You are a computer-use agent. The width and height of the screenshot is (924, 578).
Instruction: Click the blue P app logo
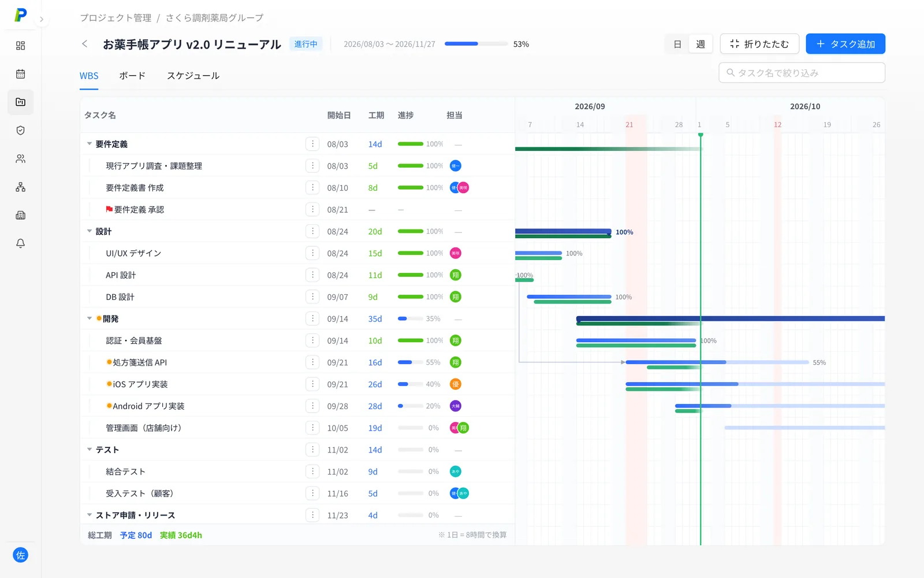click(21, 15)
